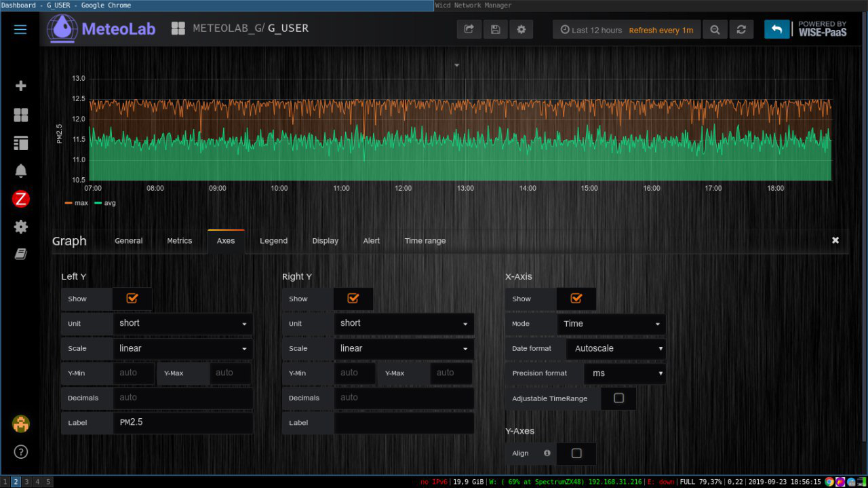
Task: Uncheck the Left Y Show checkbox
Action: point(132,299)
